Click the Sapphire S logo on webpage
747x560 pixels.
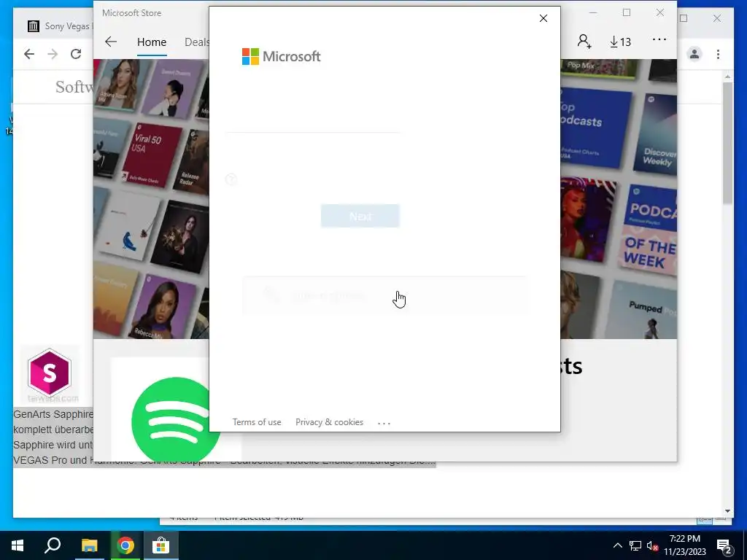click(50, 373)
